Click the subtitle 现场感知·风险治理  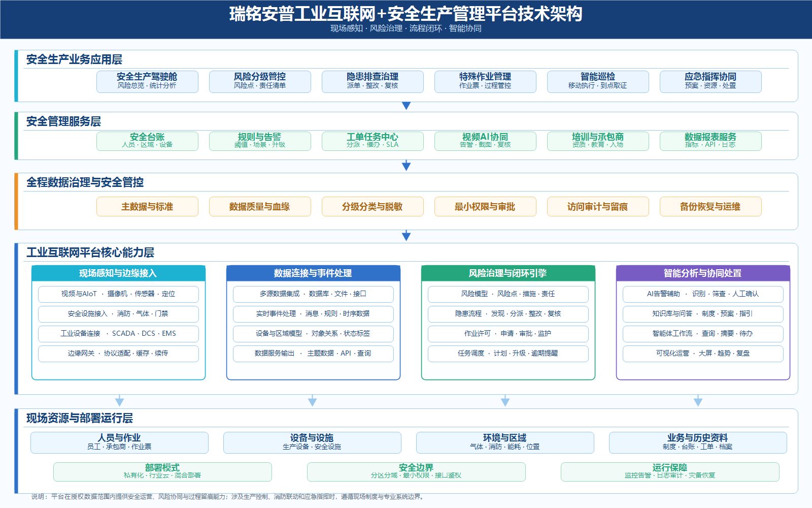pyautogui.click(x=406, y=28)
